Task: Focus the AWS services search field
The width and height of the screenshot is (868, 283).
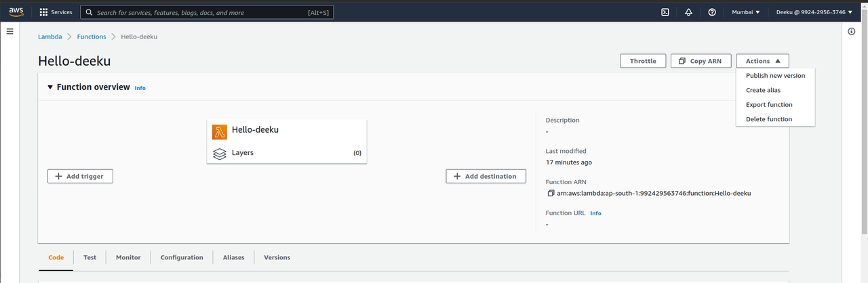Action: click(x=207, y=12)
